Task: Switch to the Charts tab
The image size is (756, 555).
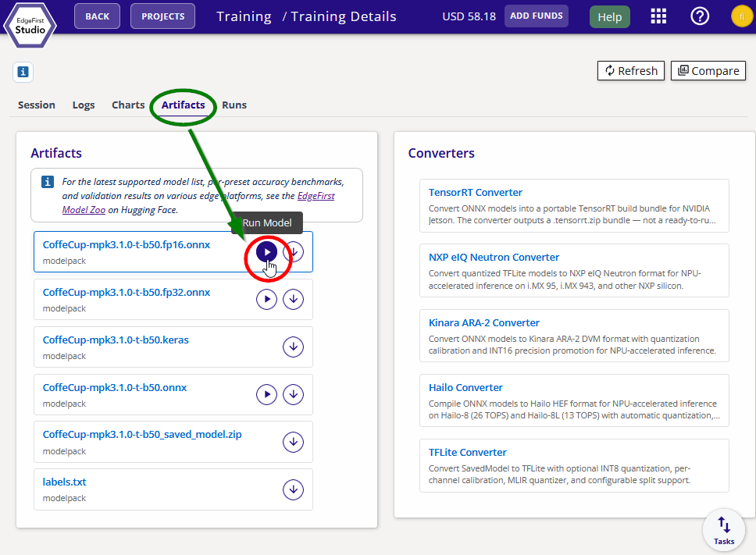Action: tap(128, 105)
